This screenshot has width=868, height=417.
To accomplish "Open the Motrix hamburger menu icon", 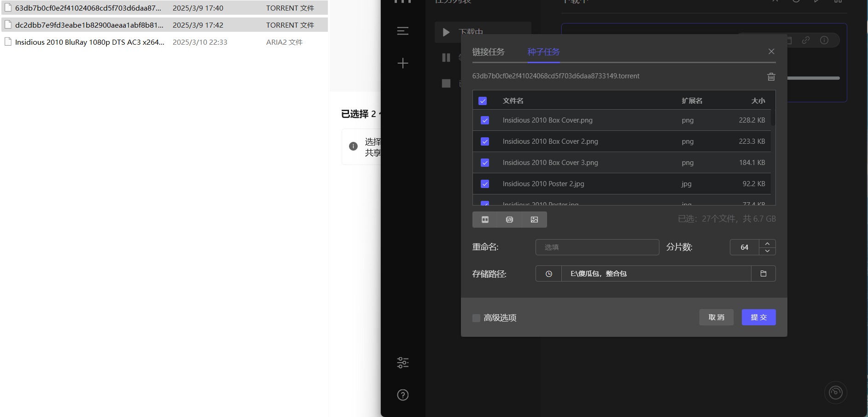I will coord(403,31).
